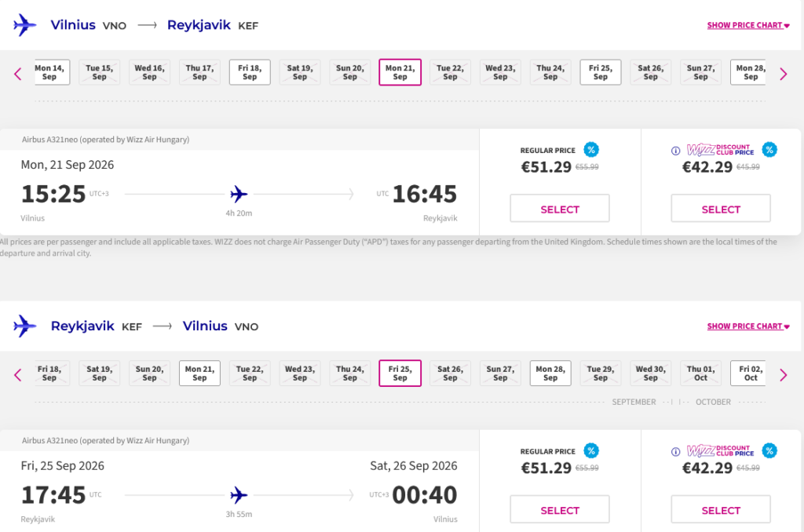This screenshot has height=532, width=804.
Task: Expand Show Price Chart for Vilnius to Reykjavik
Action: click(748, 25)
